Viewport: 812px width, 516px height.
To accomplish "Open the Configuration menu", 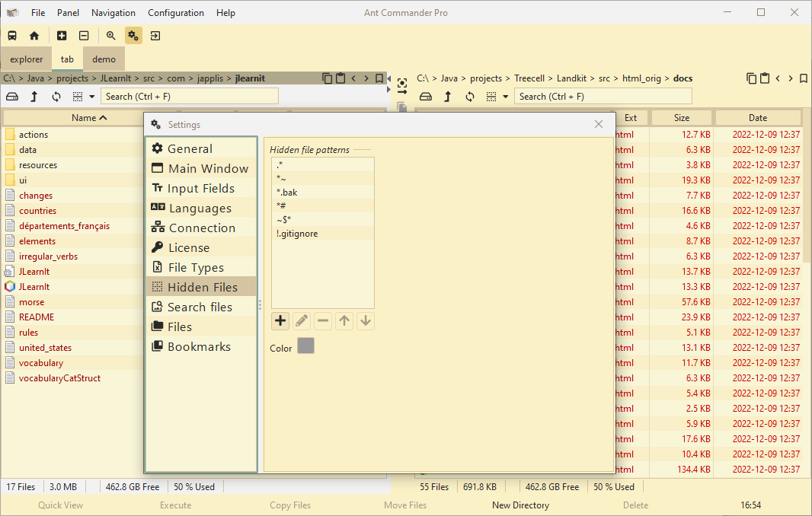I will pos(175,13).
